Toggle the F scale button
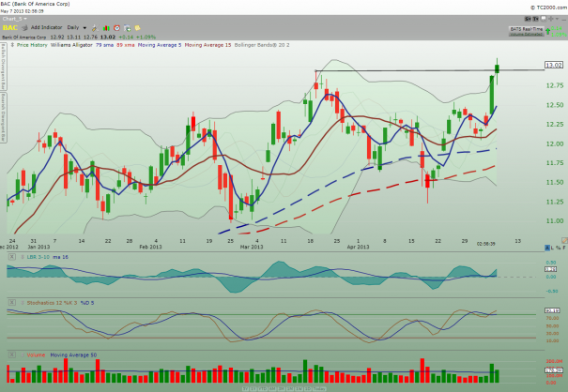568x392 pixels. tap(564, 248)
